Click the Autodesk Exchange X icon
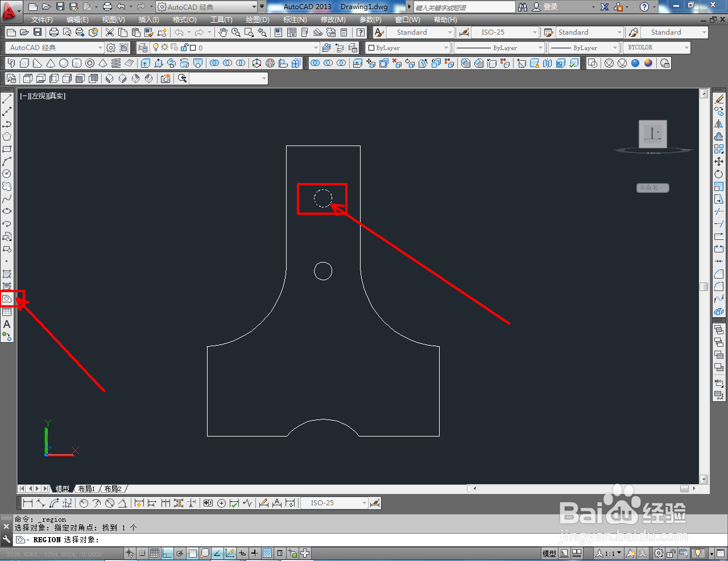The image size is (728, 561). coord(604,7)
